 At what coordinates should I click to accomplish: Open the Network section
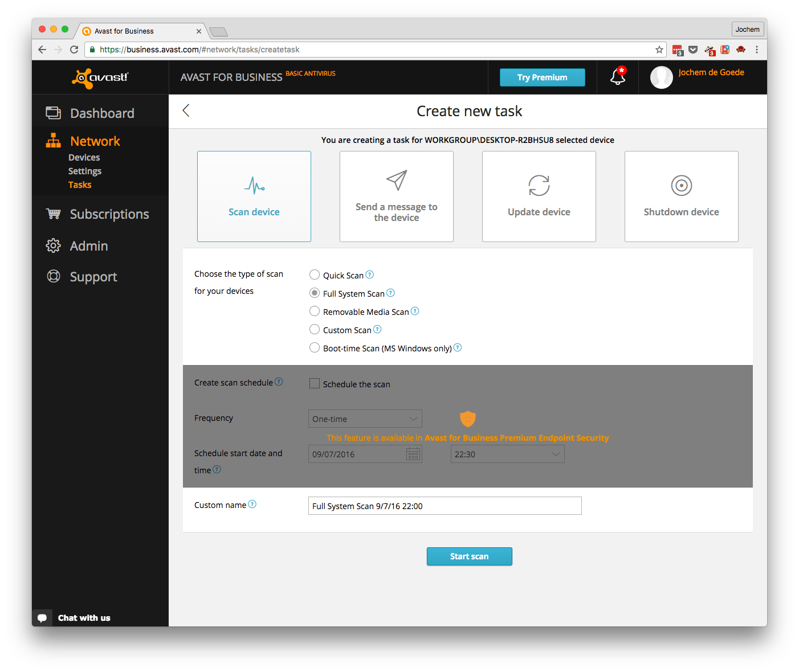pos(95,141)
